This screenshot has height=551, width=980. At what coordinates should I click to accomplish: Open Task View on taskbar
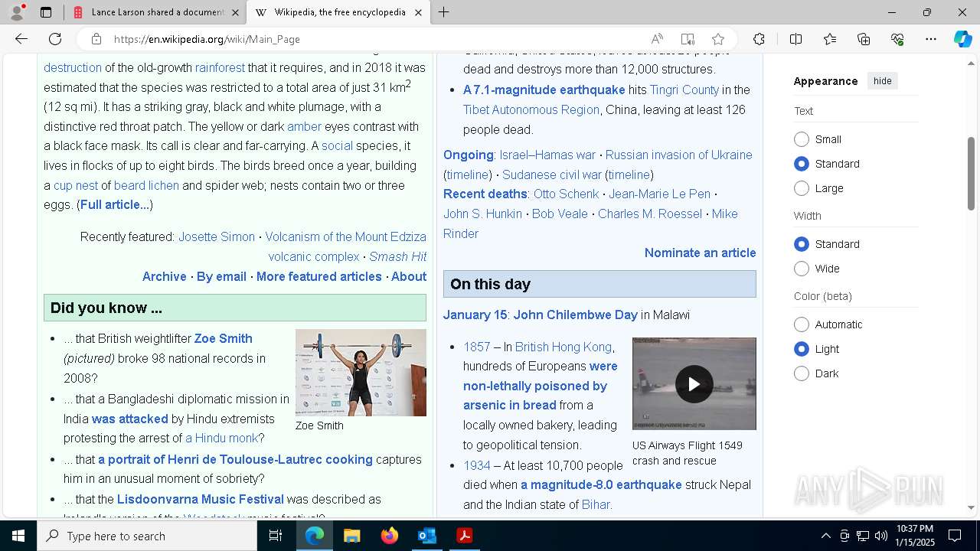pyautogui.click(x=276, y=536)
